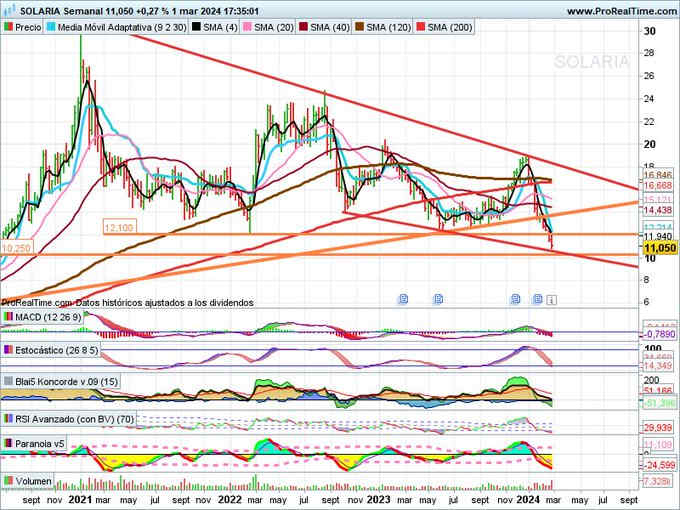The image size is (680, 510).
Task: Click the 20 label on price axis
Action: click(650, 144)
